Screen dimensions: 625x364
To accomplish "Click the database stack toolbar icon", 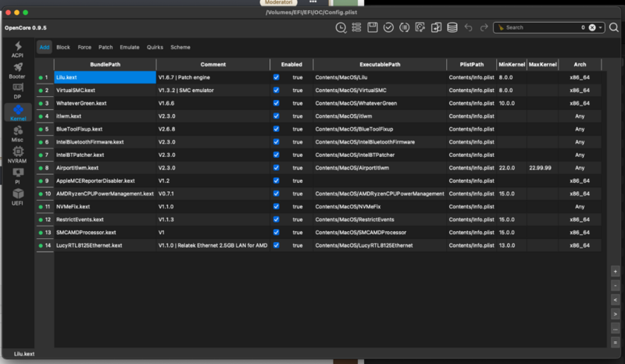I will tap(452, 27).
